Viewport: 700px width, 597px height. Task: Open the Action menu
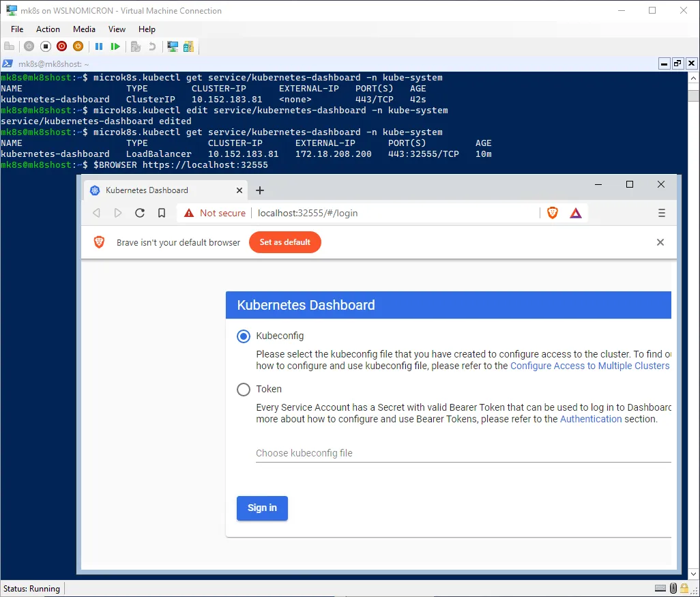coord(48,29)
